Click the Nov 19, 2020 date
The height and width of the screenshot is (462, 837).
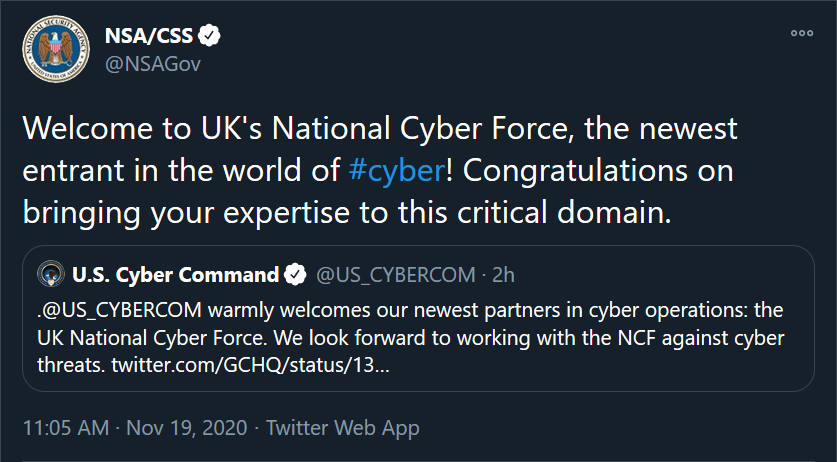[x=187, y=428]
